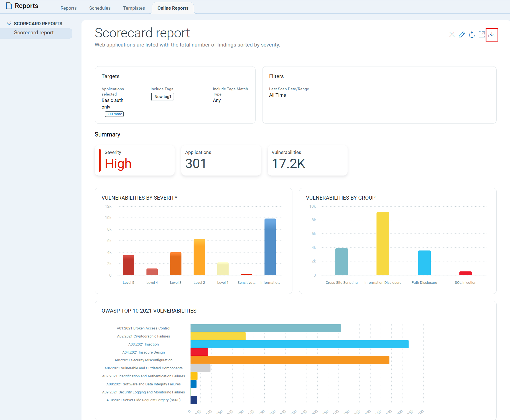This screenshot has width=510, height=420.
Task: Collapse the SCORECARD REPORTS section chevron
Action: pos(9,23)
